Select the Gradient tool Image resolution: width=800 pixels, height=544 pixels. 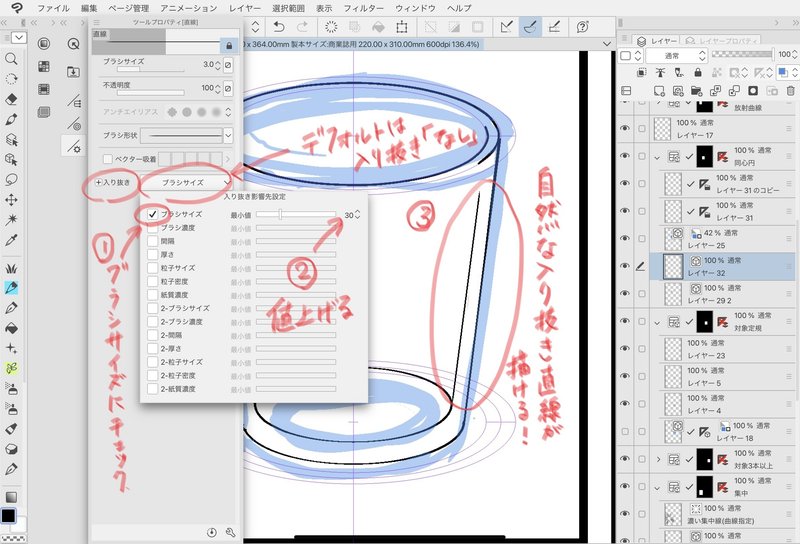click(11, 497)
